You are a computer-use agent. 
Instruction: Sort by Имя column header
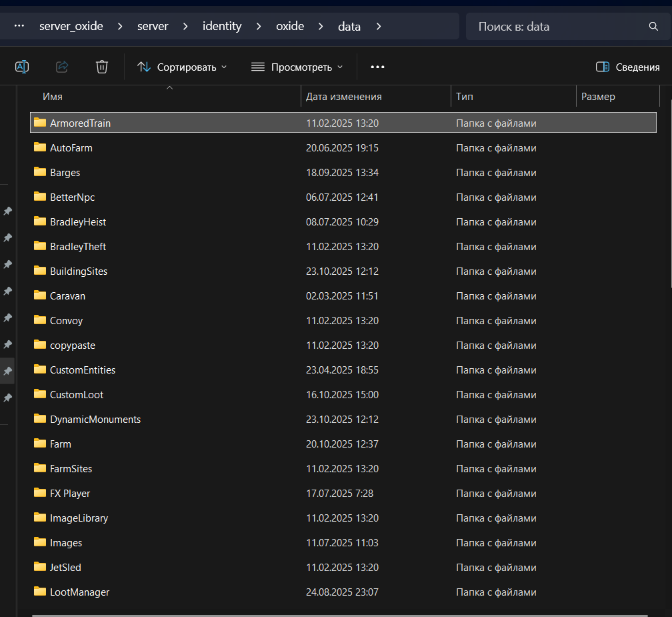pyautogui.click(x=53, y=97)
